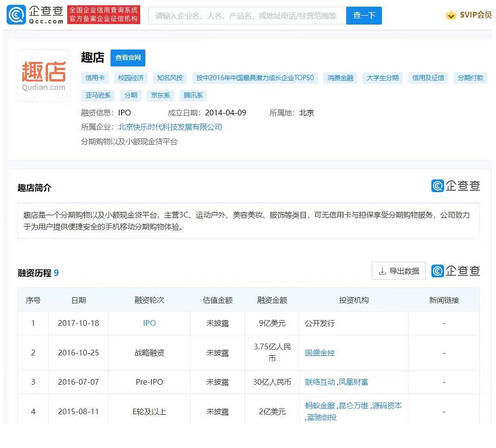The width and height of the screenshot is (496, 448).
Task: Open investor 蚂蚁金服 link
Action: 320,406
